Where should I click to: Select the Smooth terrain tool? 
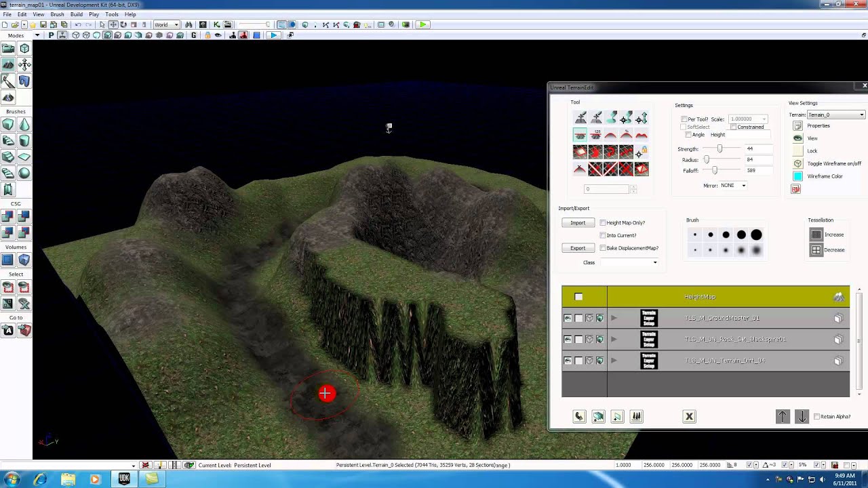610,134
